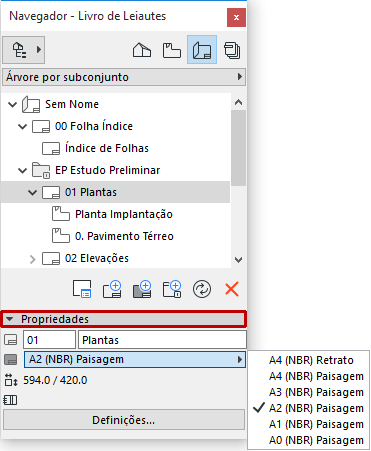The image size is (371, 451).
Task: Click the New Layout icon
Action: pyautogui.click(x=112, y=289)
